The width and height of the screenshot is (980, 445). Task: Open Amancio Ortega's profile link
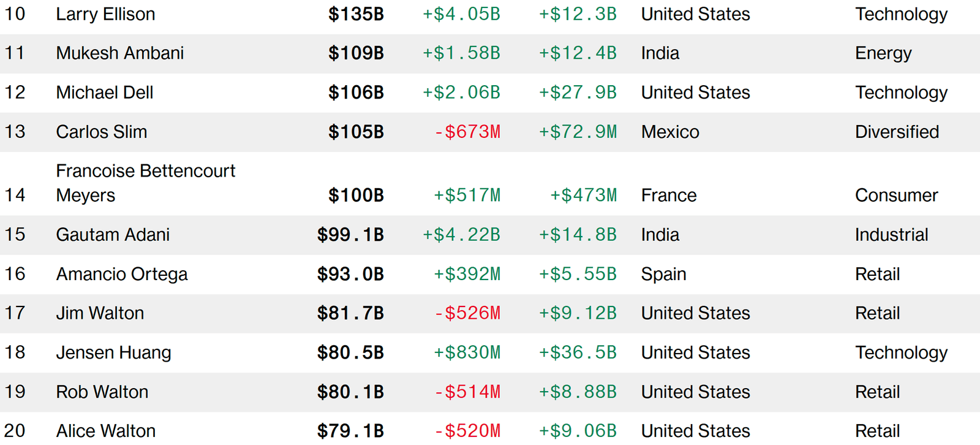[x=121, y=274]
